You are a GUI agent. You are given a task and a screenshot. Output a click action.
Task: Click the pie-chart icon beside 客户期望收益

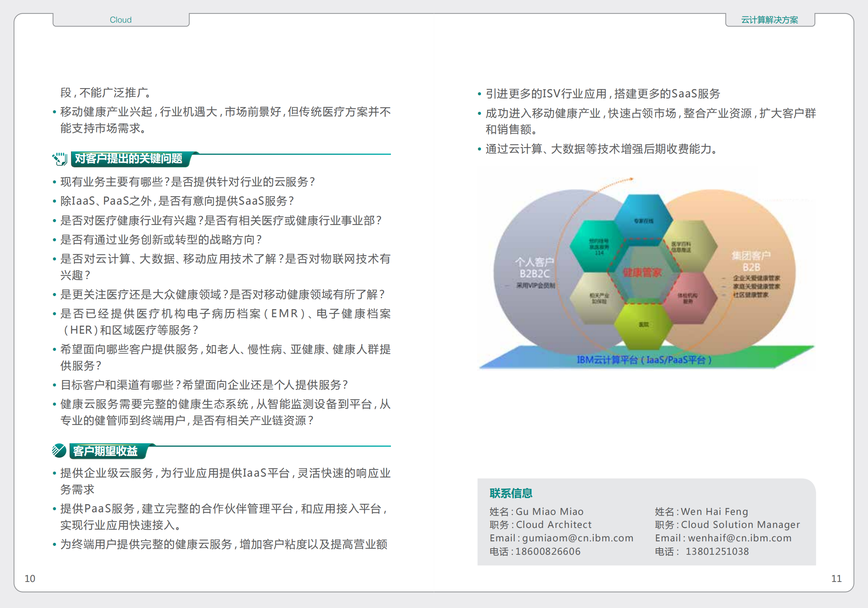[x=59, y=450]
